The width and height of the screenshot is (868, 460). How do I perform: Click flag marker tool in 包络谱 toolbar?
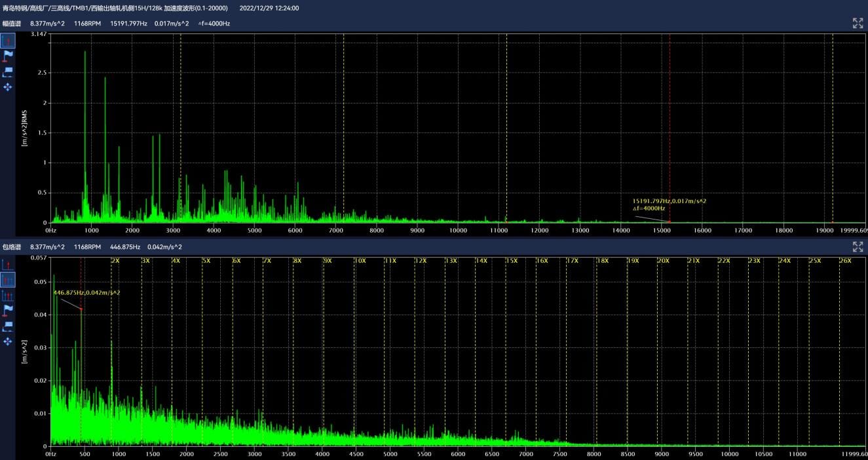[x=8, y=310]
